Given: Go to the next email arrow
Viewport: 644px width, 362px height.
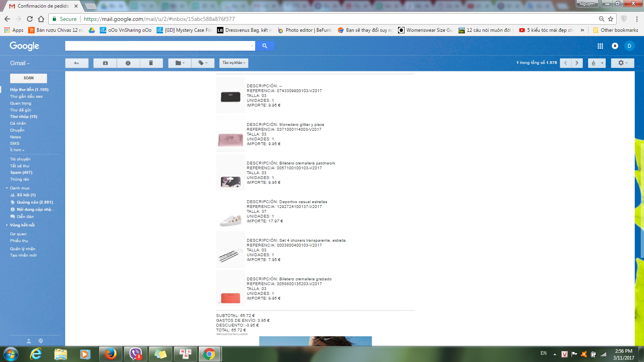Looking at the screenshot, I should [x=577, y=63].
